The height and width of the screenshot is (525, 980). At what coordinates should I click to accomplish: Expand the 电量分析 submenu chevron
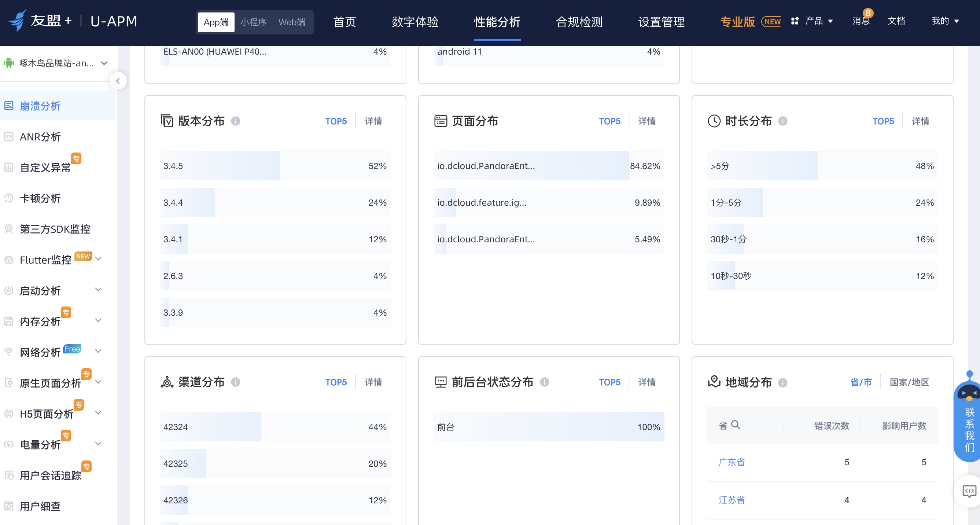pos(98,443)
